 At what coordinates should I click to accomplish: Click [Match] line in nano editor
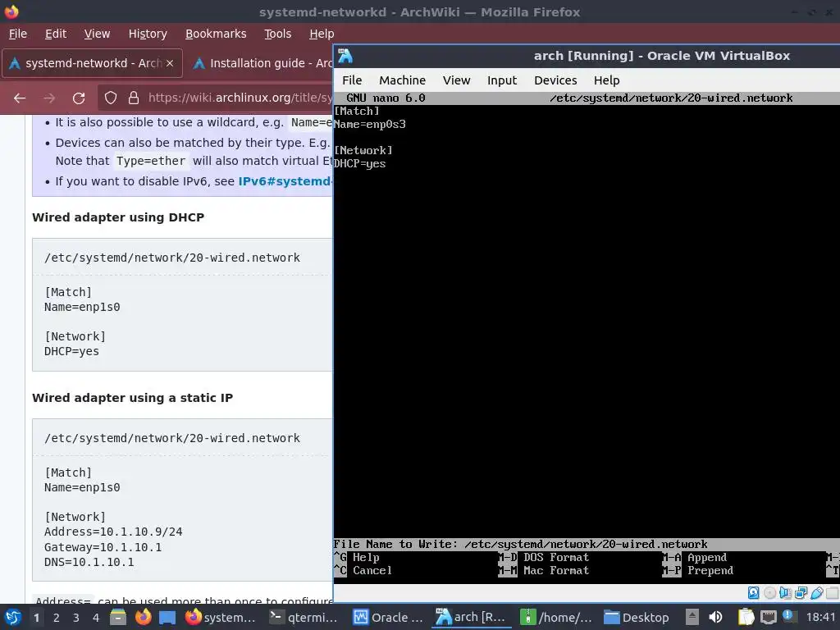point(356,111)
